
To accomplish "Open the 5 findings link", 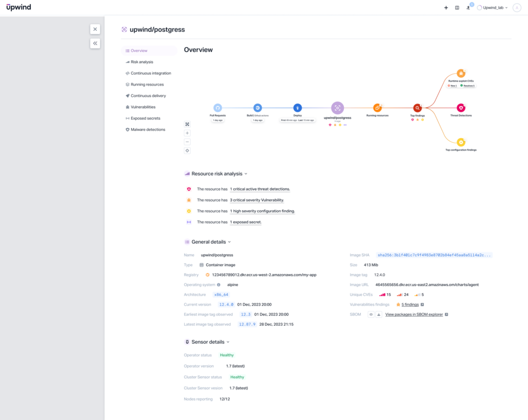I will 410,305.
